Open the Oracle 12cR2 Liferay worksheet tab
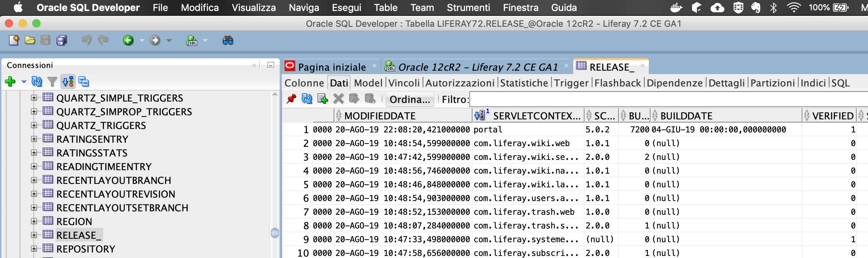Screen dimensions: 868x258 (478, 67)
